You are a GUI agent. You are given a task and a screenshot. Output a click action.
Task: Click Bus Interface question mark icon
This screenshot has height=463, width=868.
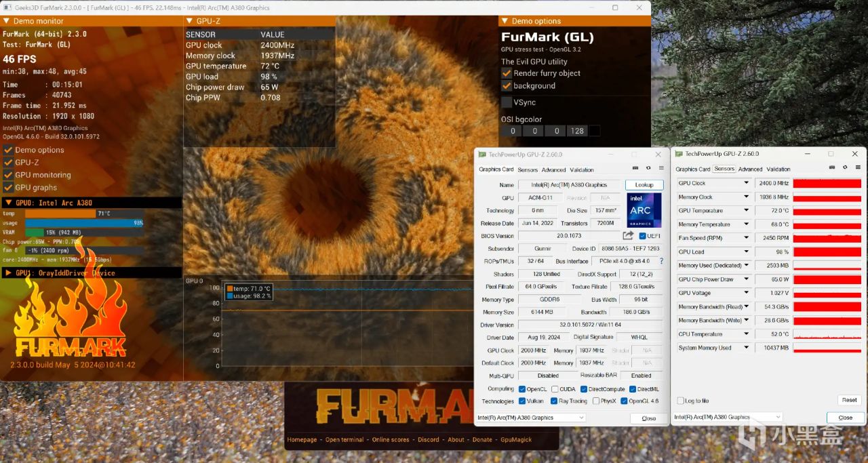(x=661, y=261)
